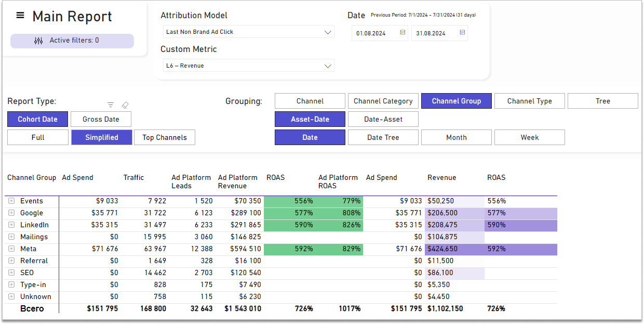This screenshot has width=644, height=324.
Task: Select the Full report view
Action: coord(38,137)
